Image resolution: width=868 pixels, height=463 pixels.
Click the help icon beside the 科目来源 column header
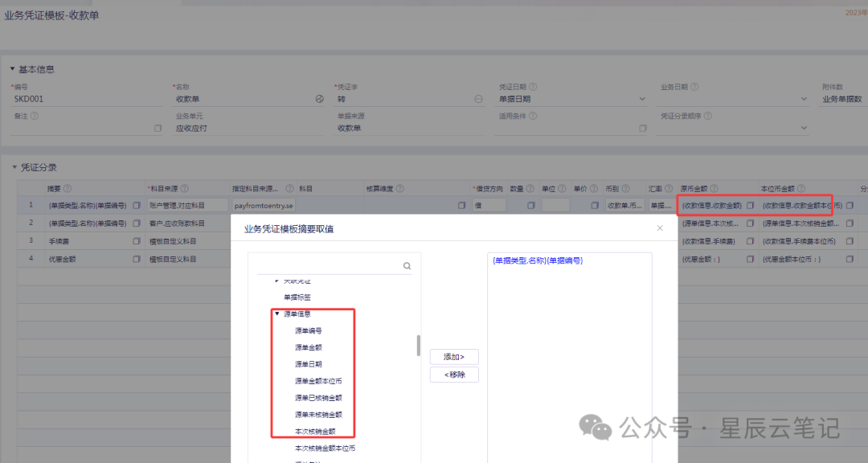184,189
